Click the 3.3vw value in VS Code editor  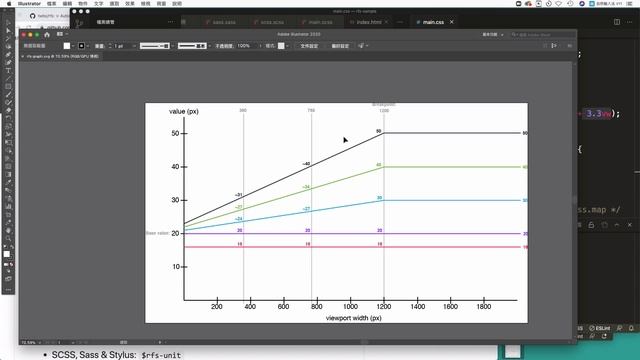[x=598, y=113]
